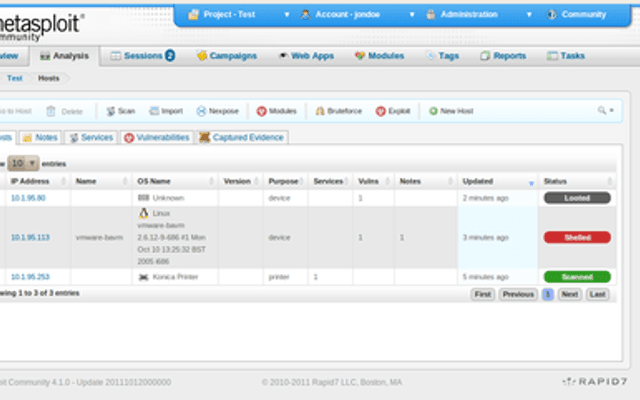Add a New Host

pos(451,111)
